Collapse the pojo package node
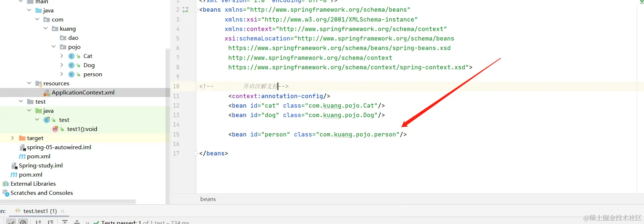Viewport: 644px width, 224px height. (54, 47)
